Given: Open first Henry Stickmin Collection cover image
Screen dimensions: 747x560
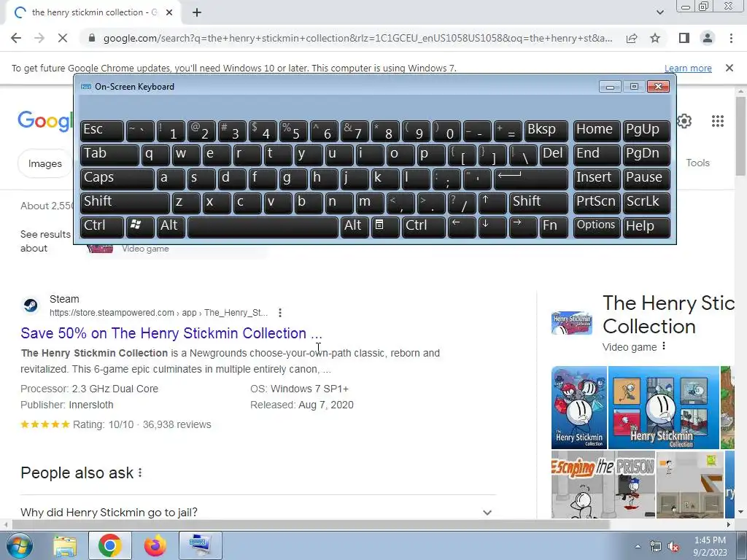Looking at the screenshot, I should point(578,408).
